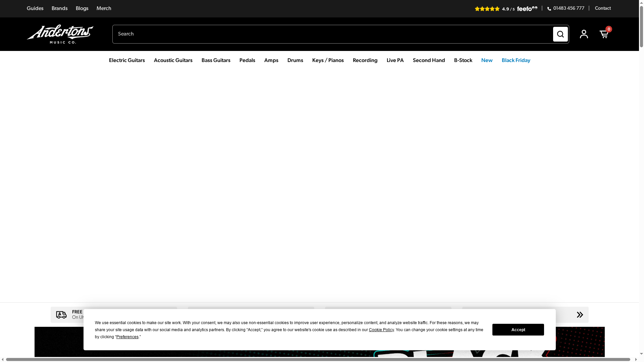
Task: Open the Electric Guitars menu
Action: point(126,61)
